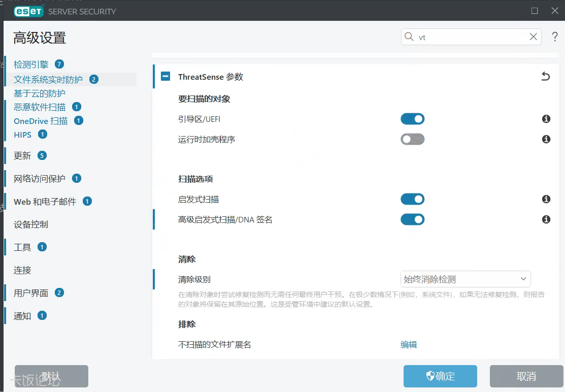Toggle 引导区/UEFI scanning off
This screenshot has height=392, width=565.
click(413, 119)
